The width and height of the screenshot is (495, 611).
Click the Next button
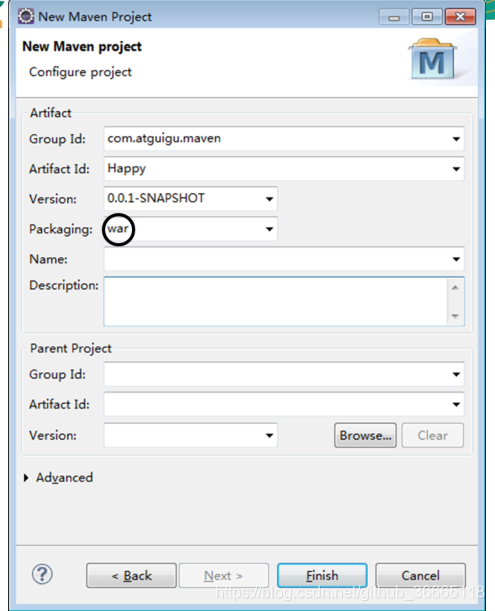pyautogui.click(x=224, y=575)
